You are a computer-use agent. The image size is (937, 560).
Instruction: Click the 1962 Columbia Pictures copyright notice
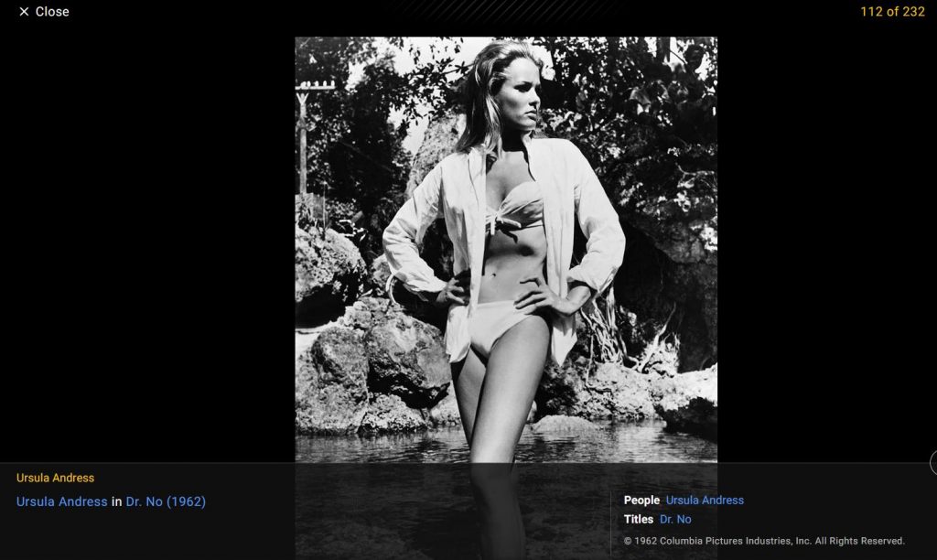(x=764, y=541)
